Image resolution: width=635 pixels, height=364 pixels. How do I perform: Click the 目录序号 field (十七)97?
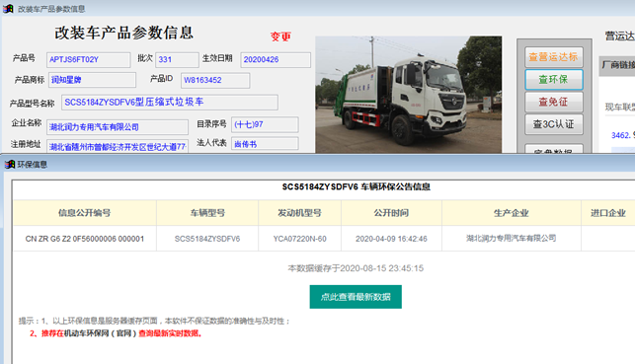tap(265, 124)
